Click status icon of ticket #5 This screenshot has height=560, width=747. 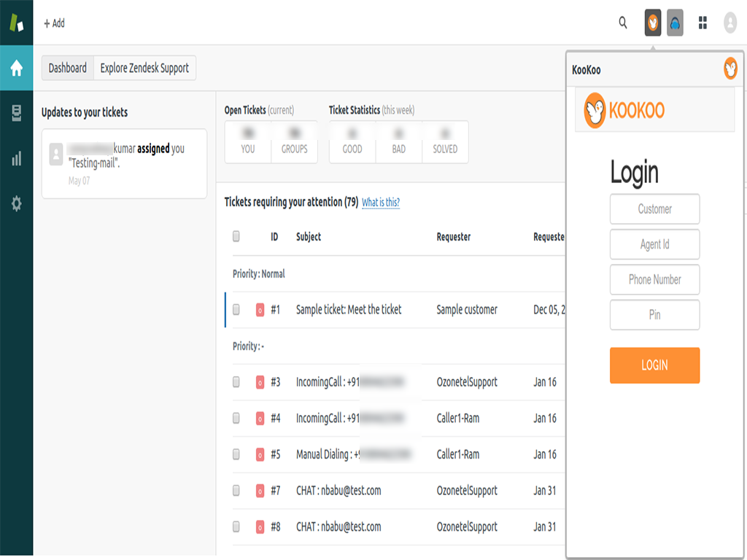[x=260, y=455]
